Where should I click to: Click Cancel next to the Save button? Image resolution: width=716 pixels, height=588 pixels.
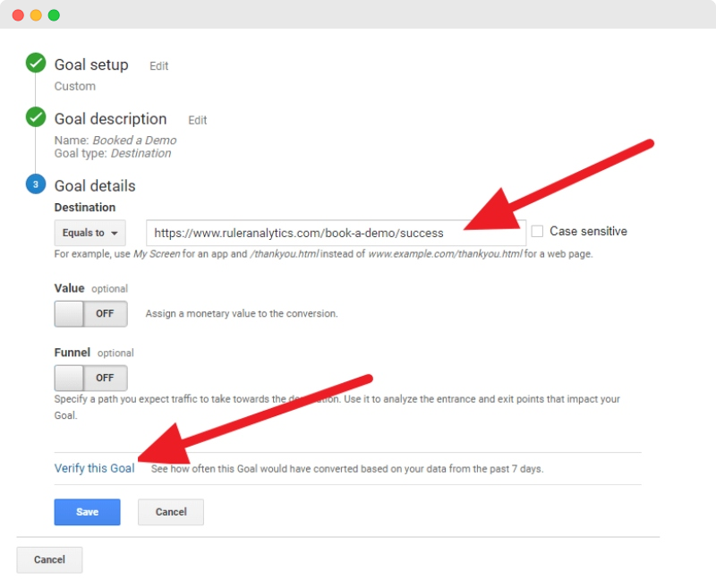pos(171,512)
